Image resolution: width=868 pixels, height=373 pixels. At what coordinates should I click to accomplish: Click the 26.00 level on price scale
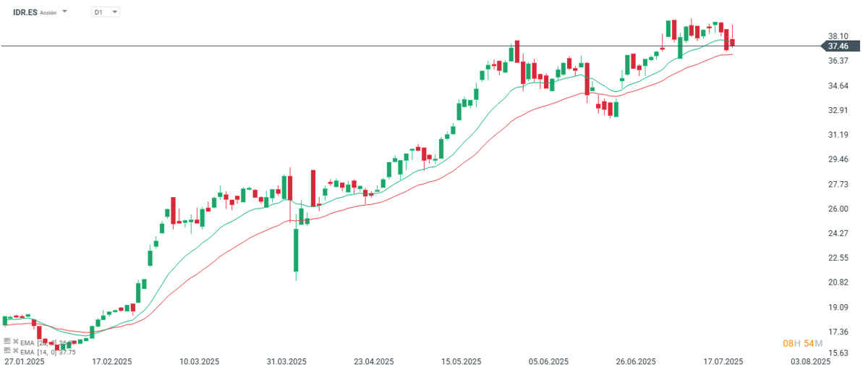coord(838,209)
